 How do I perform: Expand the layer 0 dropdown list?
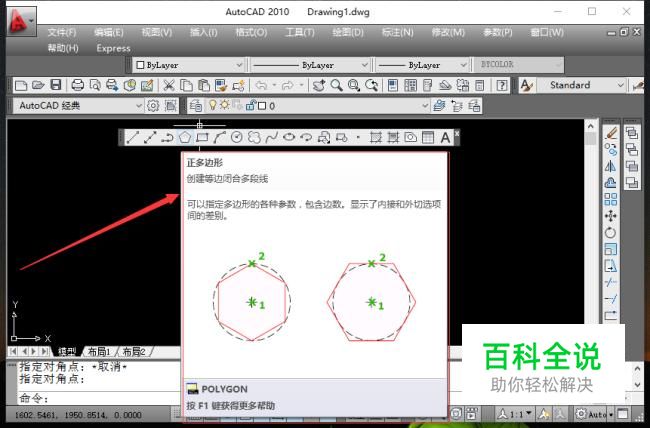point(425,106)
